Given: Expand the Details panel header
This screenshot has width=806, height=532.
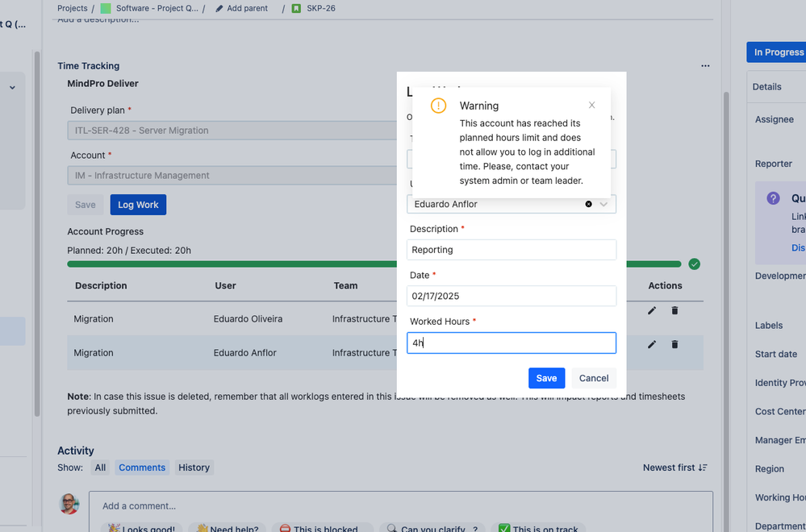Looking at the screenshot, I should [776, 87].
